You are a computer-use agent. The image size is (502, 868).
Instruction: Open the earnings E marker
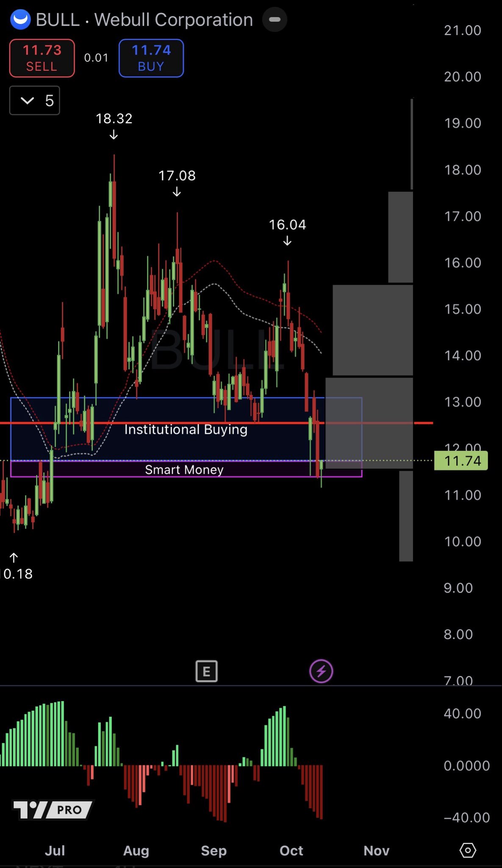tap(206, 671)
